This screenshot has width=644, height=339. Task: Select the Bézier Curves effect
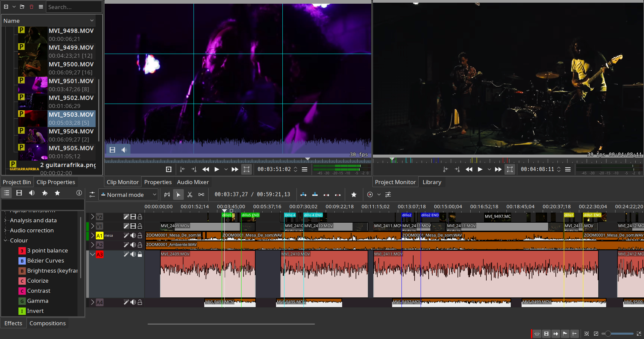45,261
